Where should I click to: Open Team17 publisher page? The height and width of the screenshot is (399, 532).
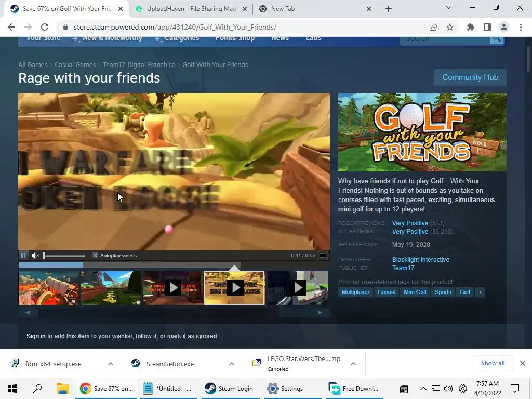click(403, 268)
